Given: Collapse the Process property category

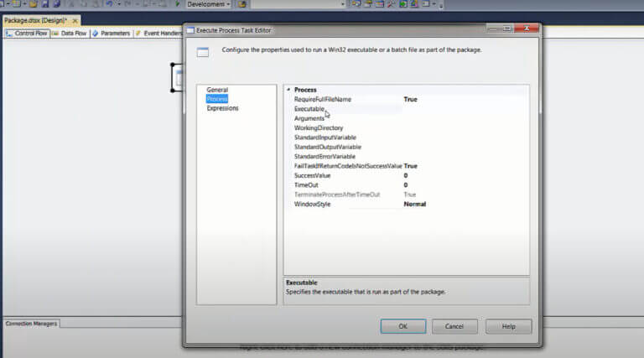Looking at the screenshot, I should coord(288,90).
